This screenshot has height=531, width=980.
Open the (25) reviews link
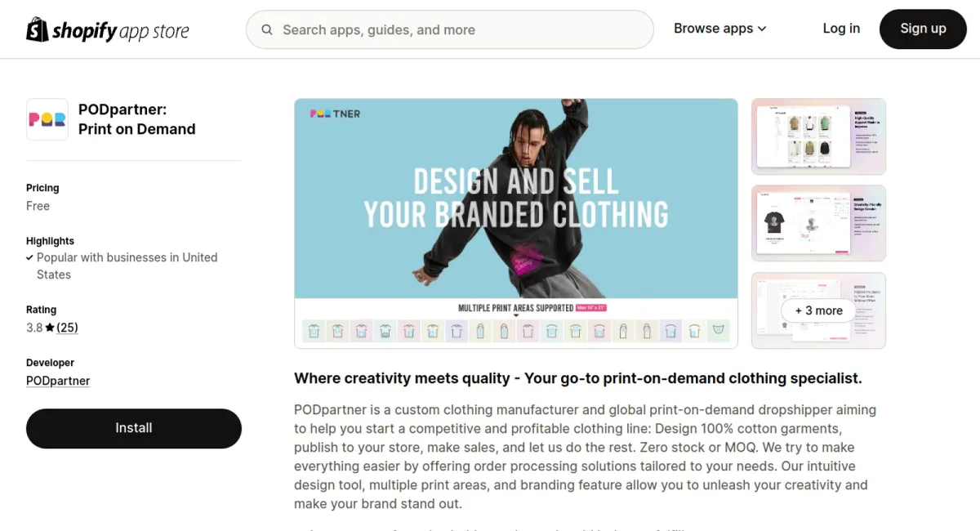tap(67, 328)
